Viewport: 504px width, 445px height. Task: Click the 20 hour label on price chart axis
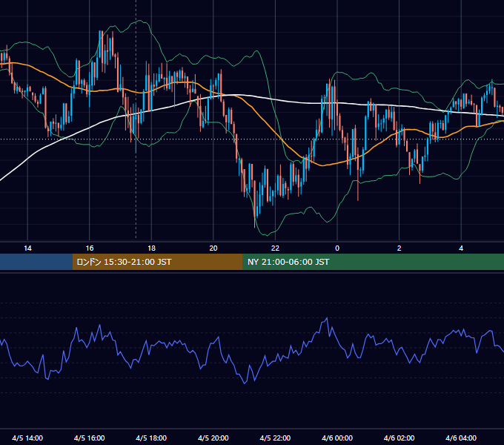pyautogui.click(x=213, y=248)
